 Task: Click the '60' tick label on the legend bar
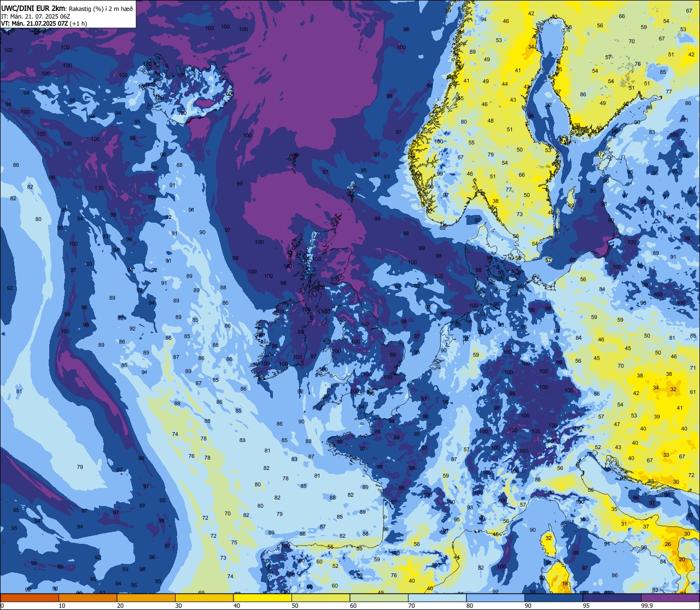coord(353,606)
